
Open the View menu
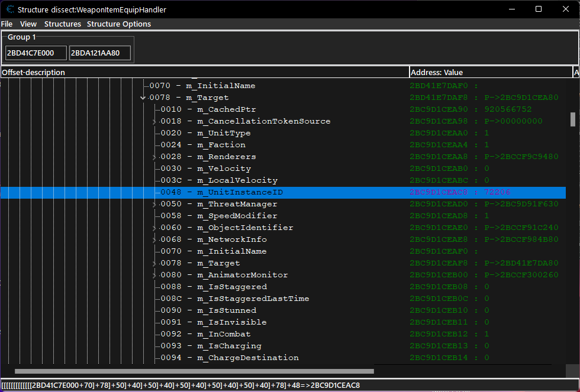pos(28,24)
